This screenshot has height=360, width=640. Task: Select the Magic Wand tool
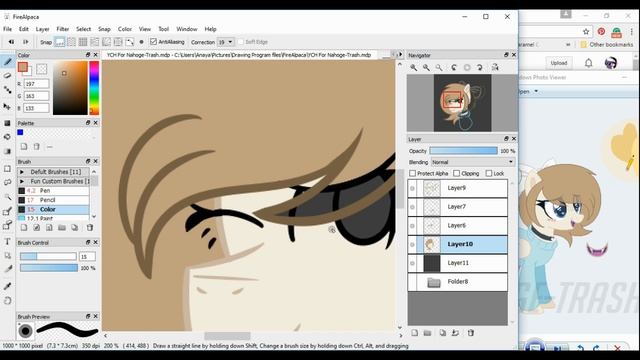(x=7, y=197)
